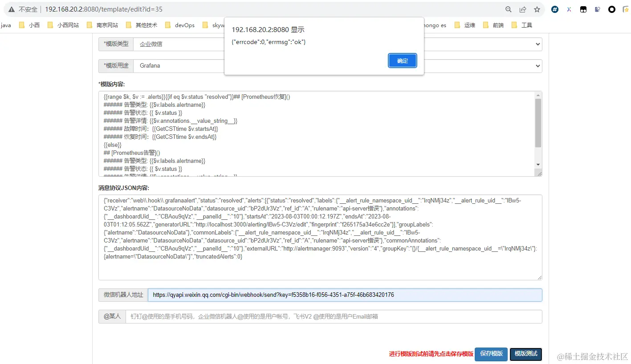The width and height of the screenshot is (631, 364).
Task: Open the hash-symbol browser extension
Action: (x=555, y=9)
